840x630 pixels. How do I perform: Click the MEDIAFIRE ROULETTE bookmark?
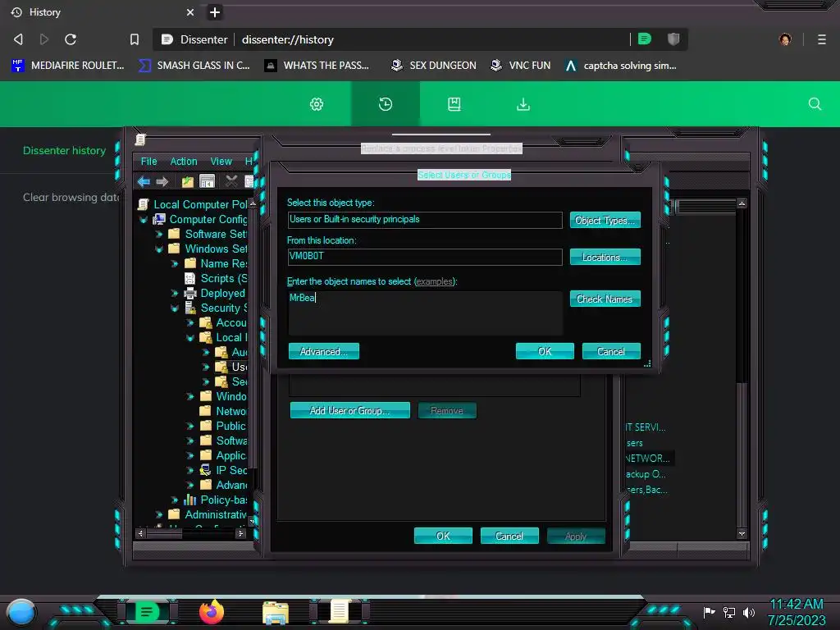click(x=68, y=66)
